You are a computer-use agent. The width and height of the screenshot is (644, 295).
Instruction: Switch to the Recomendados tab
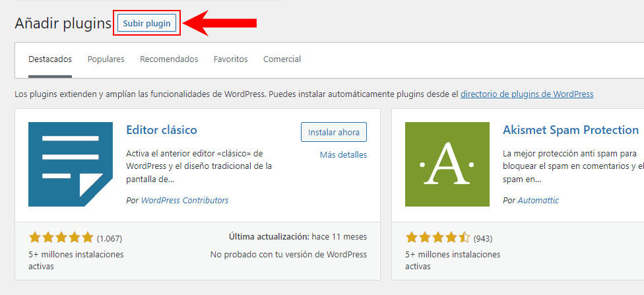point(169,59)
